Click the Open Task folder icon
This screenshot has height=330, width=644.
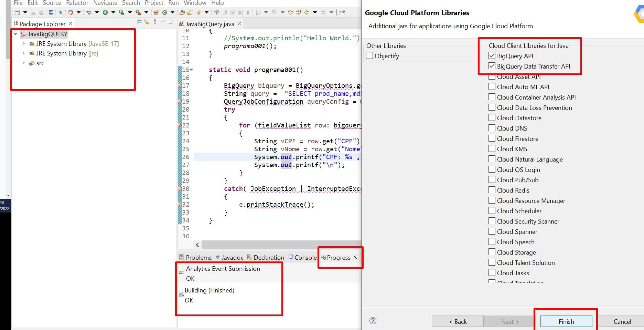190,12
